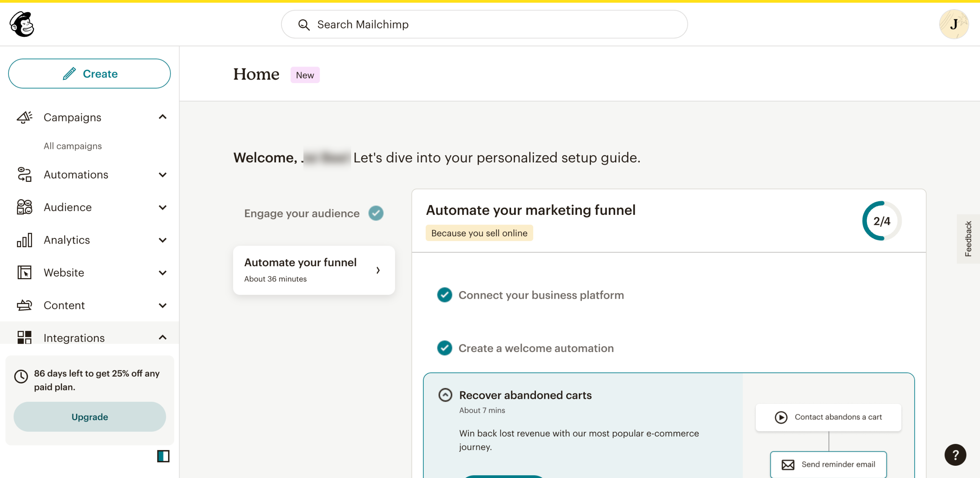Expand the Automations menu chevron
The width and height of the screenshot is (980, 478).
click(163, 175)
